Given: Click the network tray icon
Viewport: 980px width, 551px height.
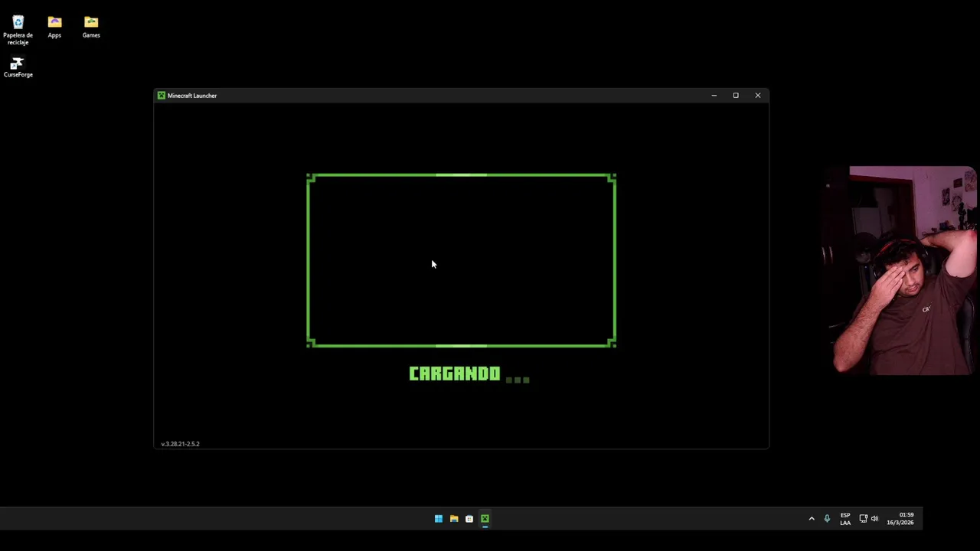Looking at the screenshot, I should (x=864, y=519).
